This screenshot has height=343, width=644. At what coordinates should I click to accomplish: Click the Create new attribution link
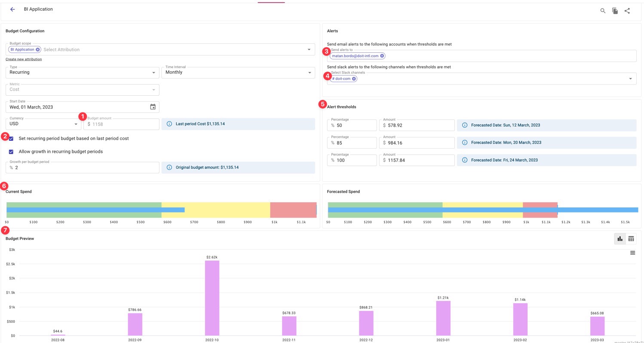point(24,59)
